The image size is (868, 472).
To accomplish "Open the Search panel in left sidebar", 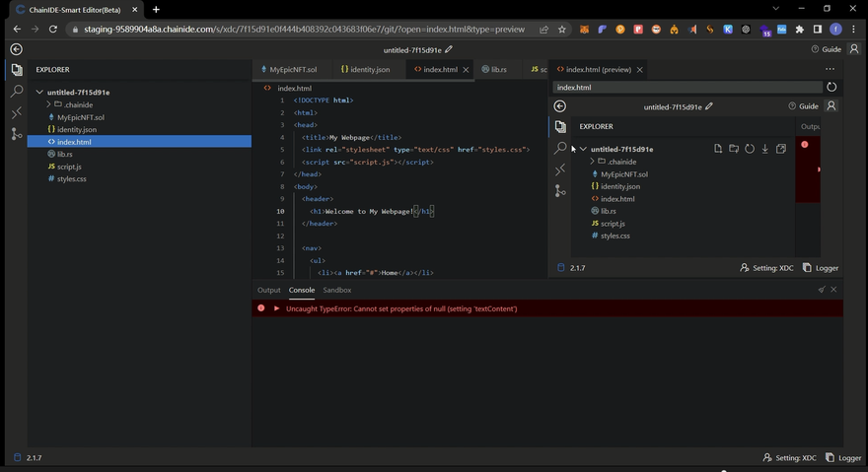I will tap(17, 91).
